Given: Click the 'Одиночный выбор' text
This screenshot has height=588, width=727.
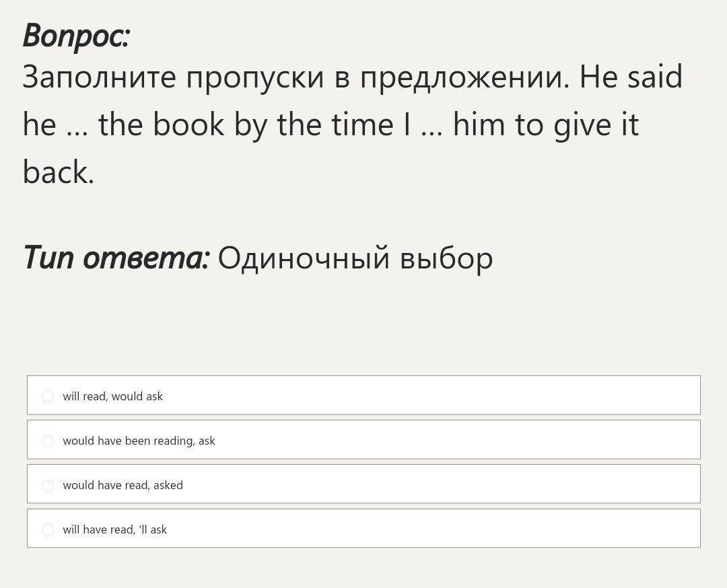Looking at the screenshot, I should point(355,257).
